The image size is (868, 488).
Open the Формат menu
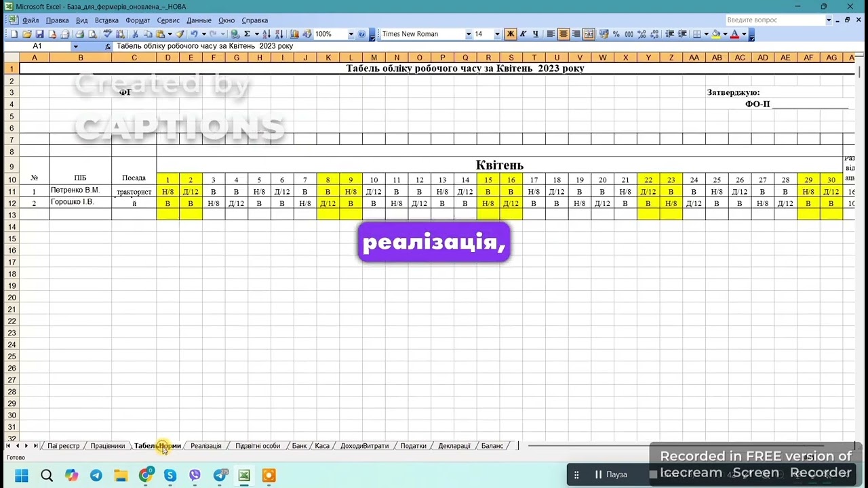pos(138,20)
